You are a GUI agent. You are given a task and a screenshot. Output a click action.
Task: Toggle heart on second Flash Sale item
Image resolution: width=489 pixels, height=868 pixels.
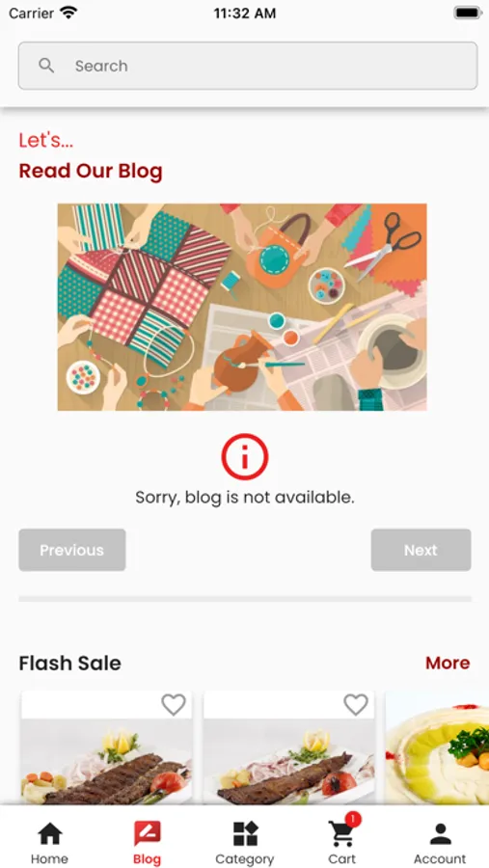pyautogui.click(x=356, y=705)
